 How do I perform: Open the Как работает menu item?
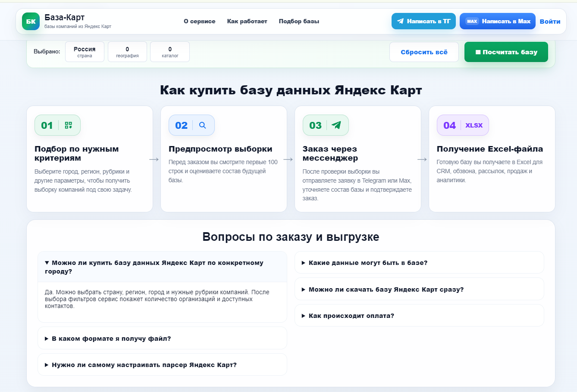click(x=247, y=21)
